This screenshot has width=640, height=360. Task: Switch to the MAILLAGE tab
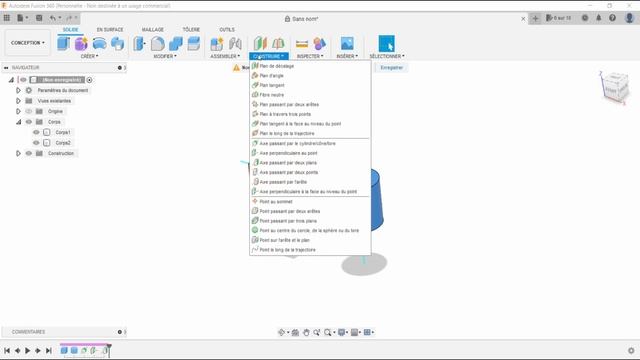(x=153, y=30)
